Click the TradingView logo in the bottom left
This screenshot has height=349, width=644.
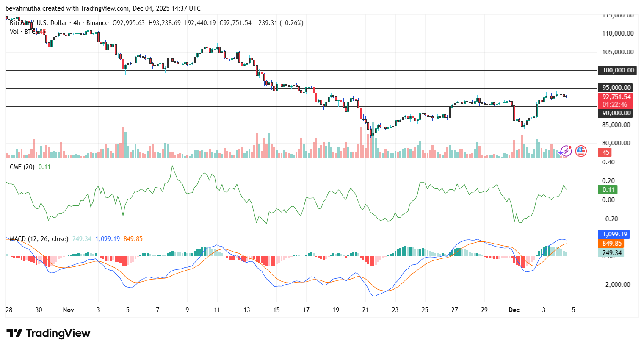tap(47, 333)
